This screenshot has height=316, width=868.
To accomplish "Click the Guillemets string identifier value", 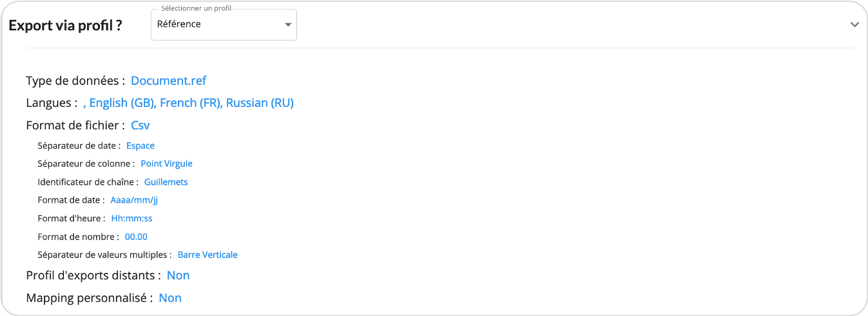I will click(x=166, y=182).
